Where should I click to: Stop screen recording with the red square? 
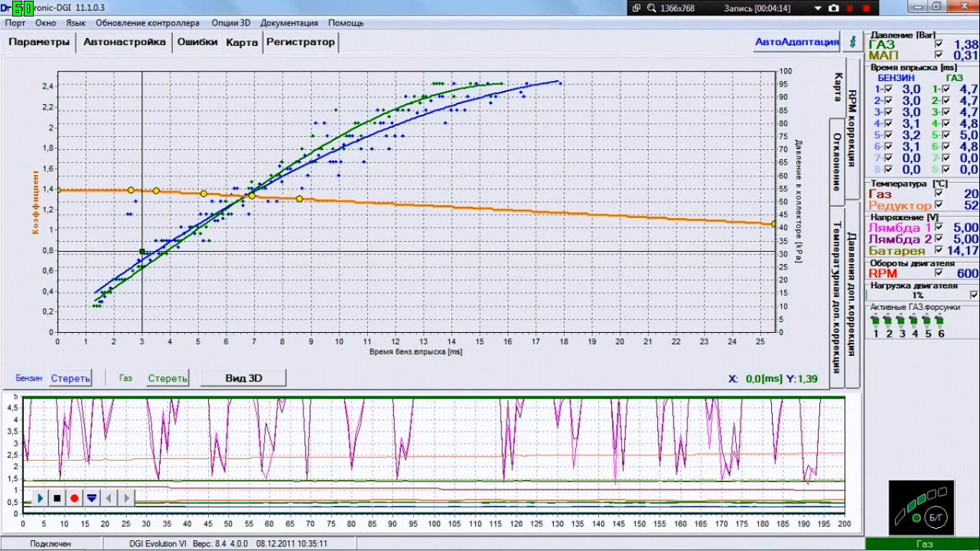tap(866, 8)
